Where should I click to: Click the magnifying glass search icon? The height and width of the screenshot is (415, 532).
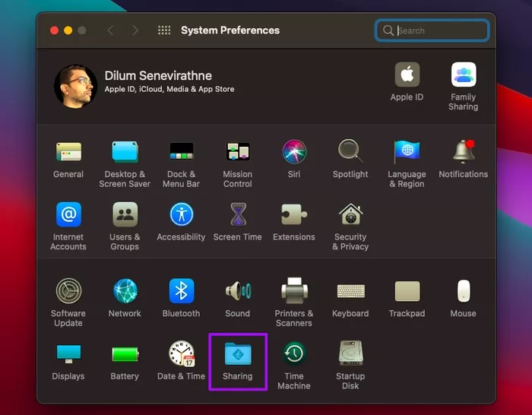(x=388, y=30)
